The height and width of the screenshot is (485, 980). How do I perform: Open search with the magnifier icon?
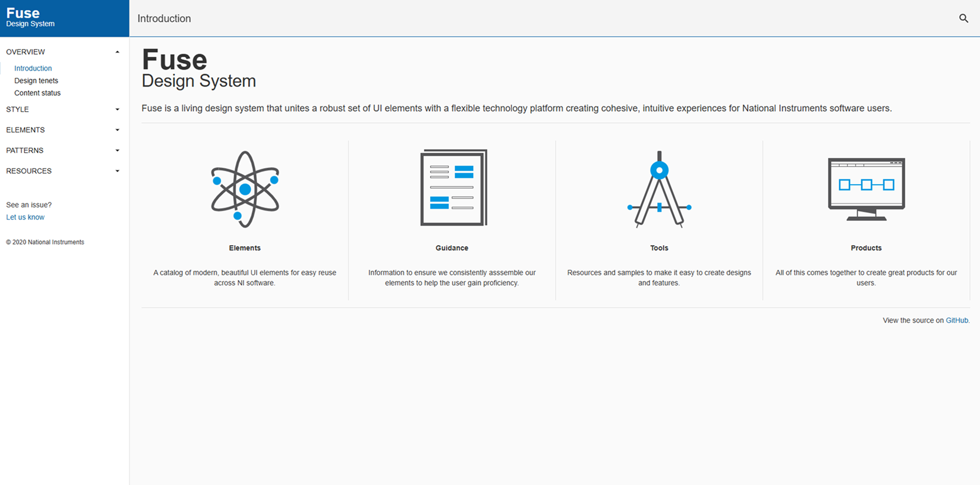(x=964, y=19)
